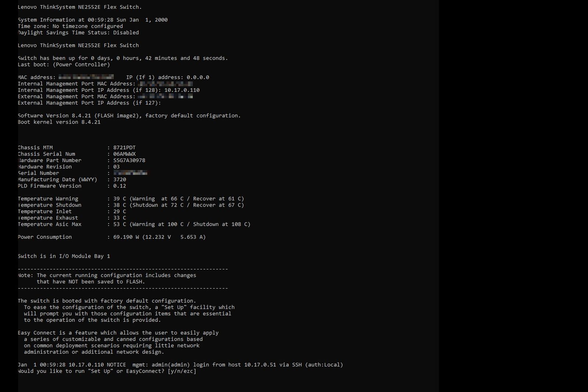Click the Chassis Serial Num value 06AMWWX

point(124,154)
